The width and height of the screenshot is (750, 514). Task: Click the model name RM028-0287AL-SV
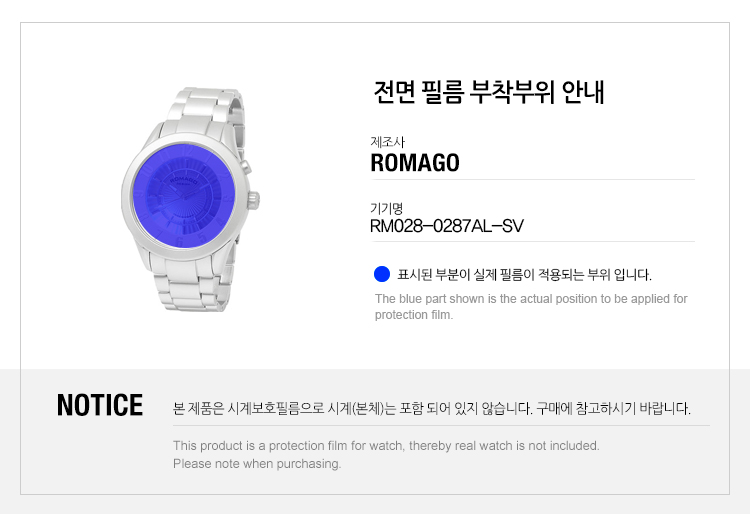[447, 226]
